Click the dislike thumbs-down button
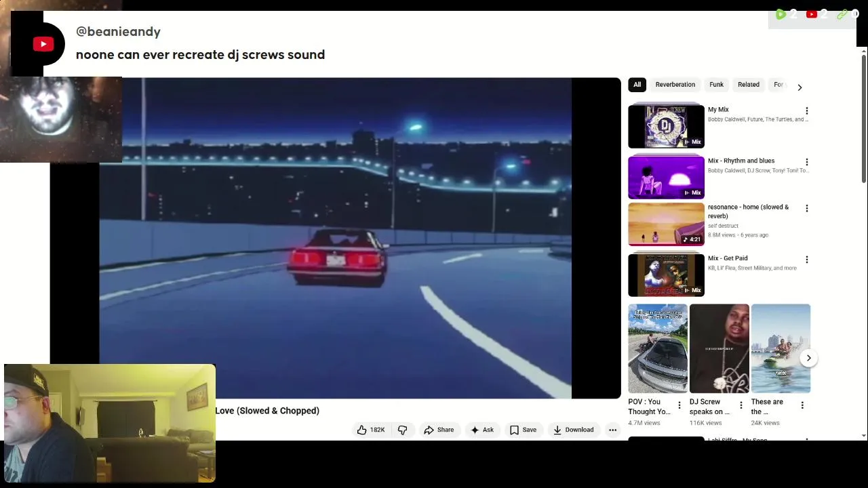Screen dimensions: 868x488 (x=403, y=430)
